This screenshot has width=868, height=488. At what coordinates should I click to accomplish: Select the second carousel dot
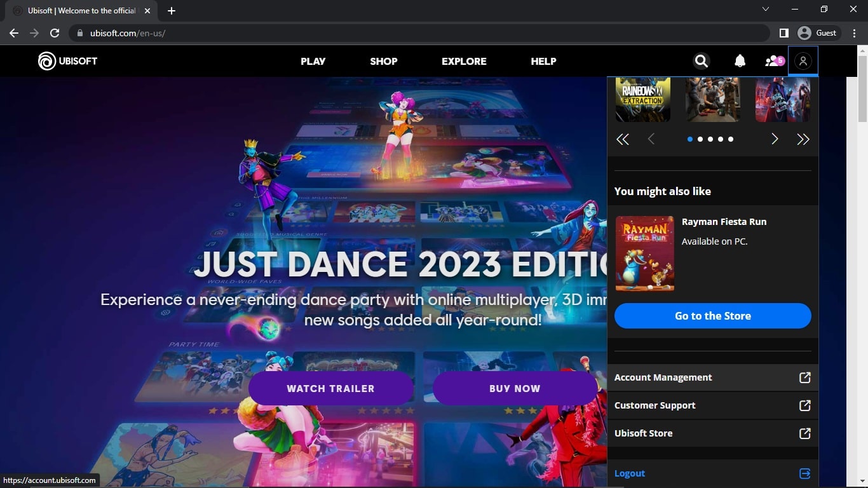[x=700, y=139]
